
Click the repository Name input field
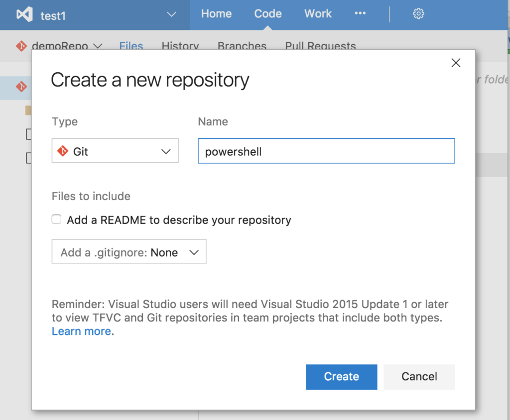click(x=326, y=151)
